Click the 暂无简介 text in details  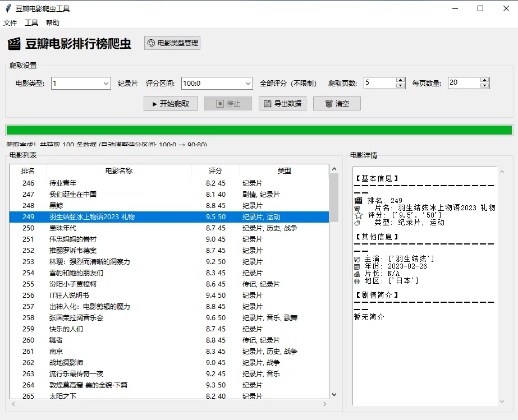369,317
